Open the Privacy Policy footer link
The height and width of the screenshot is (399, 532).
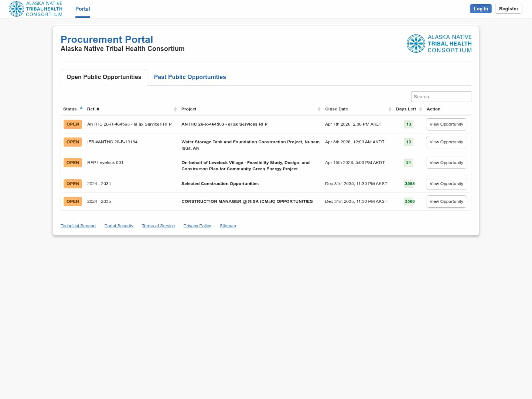pyautogui.click(x=197, y=226)
